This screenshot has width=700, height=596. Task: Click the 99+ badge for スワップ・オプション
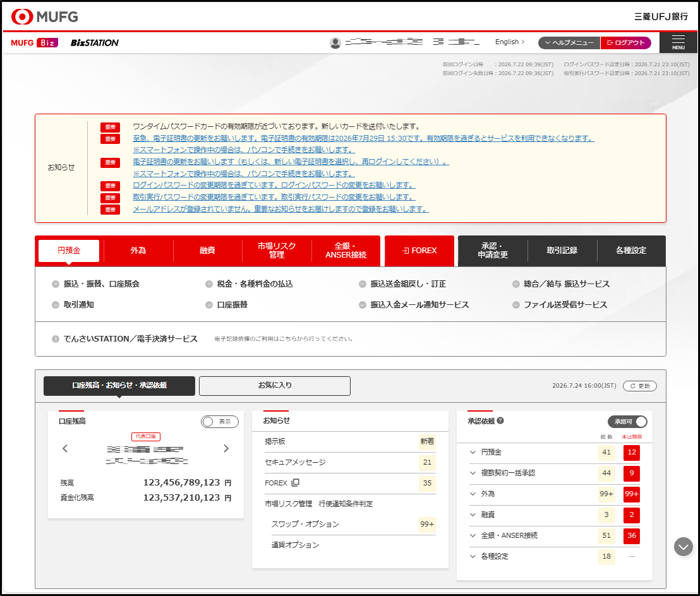point(427,524)
